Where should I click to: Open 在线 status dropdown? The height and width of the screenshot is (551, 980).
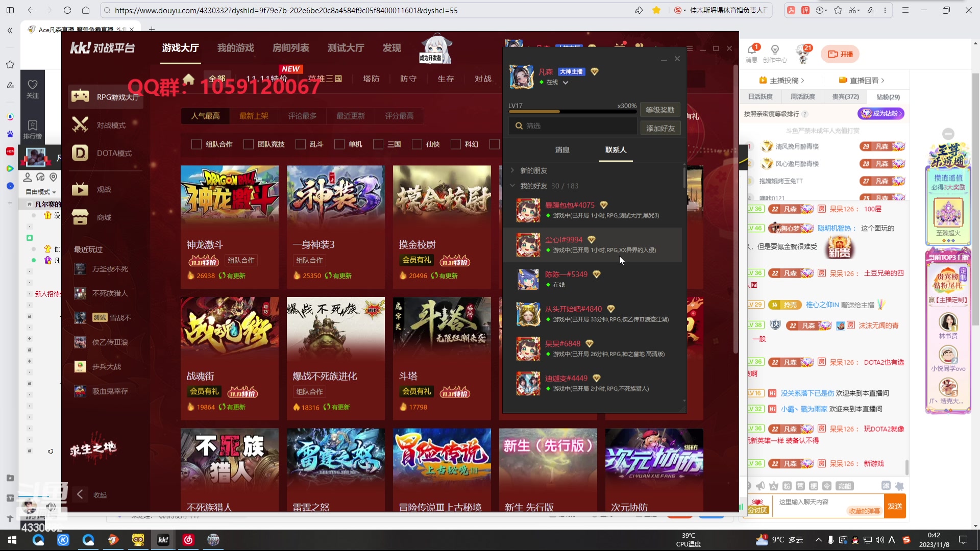(566, 82)
